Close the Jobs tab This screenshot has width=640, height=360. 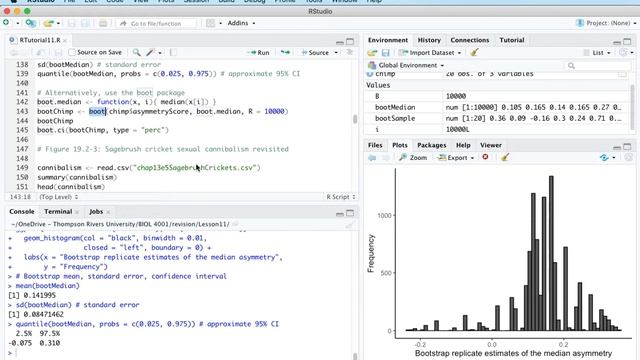click(x=108, y=212)
